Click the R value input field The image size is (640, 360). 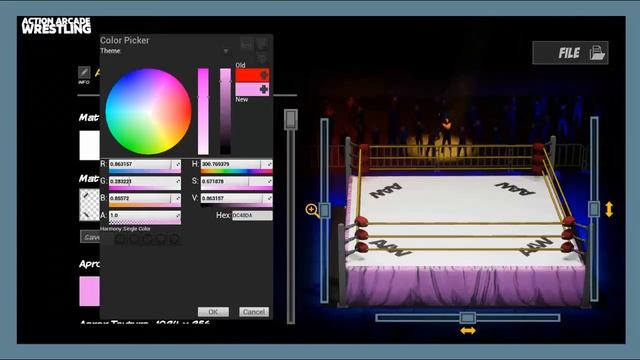140,164
